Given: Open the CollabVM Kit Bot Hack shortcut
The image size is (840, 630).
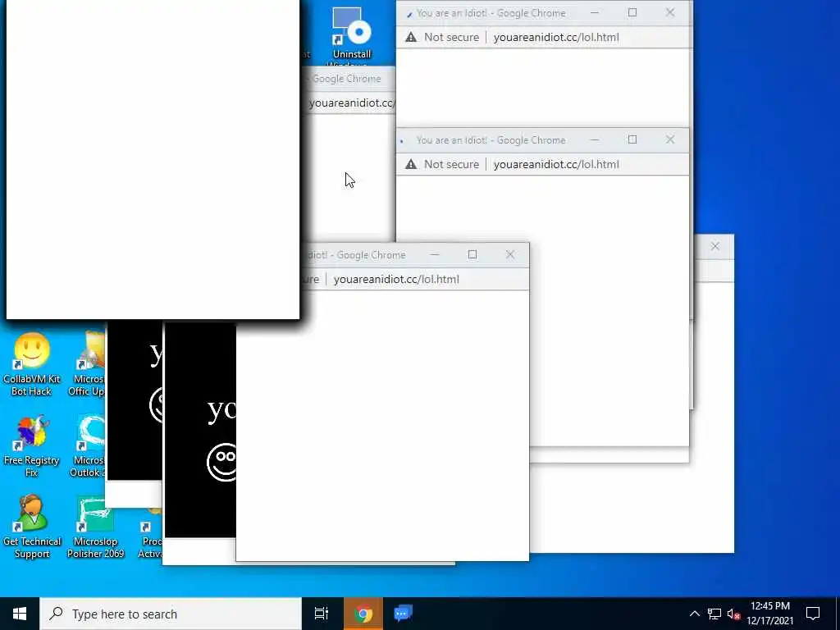Looking at the screenshot, I should [32, 364].
